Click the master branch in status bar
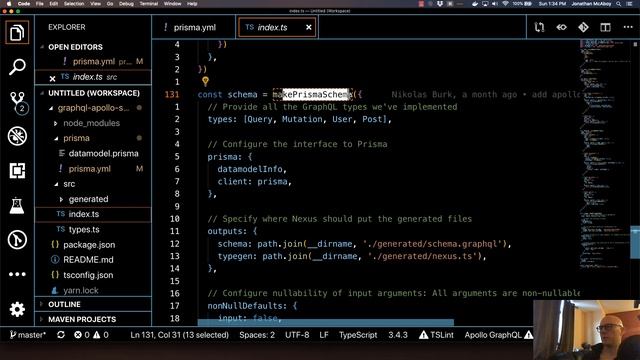 (28, 335)
